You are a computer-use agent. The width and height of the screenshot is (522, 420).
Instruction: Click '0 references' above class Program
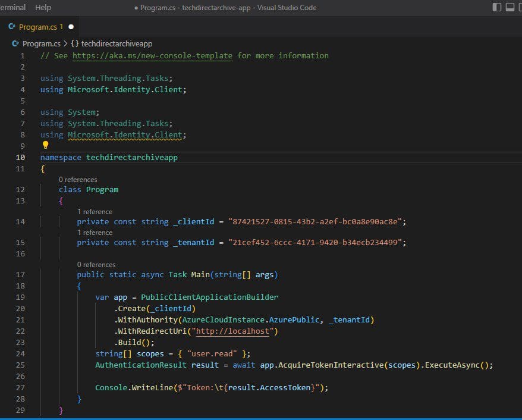click(78, 180)
